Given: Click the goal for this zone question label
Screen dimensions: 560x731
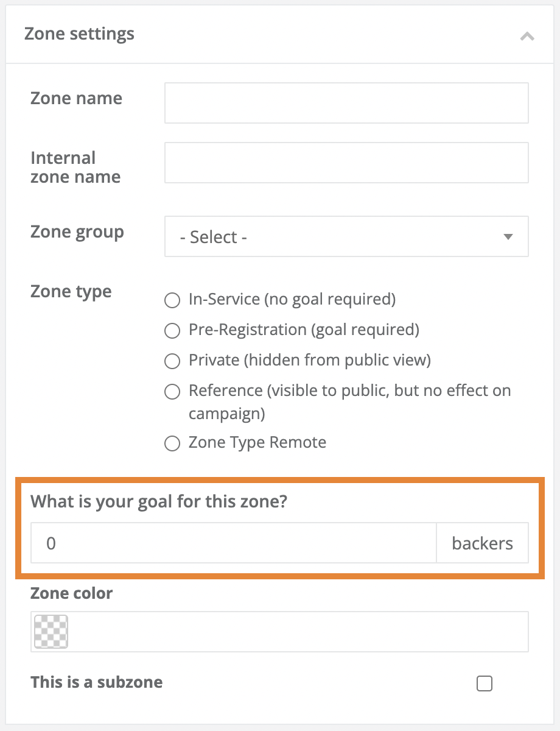Looking at the screenshot, I should [x=158, y=502].
